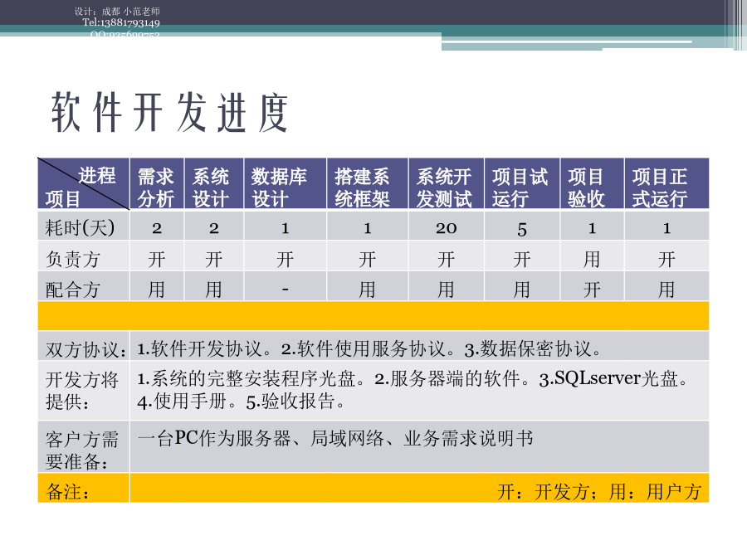Click the 负责方 cell "开" under 需求分析
This screenshot has height=560, width=747.
(x=157, y=260)
